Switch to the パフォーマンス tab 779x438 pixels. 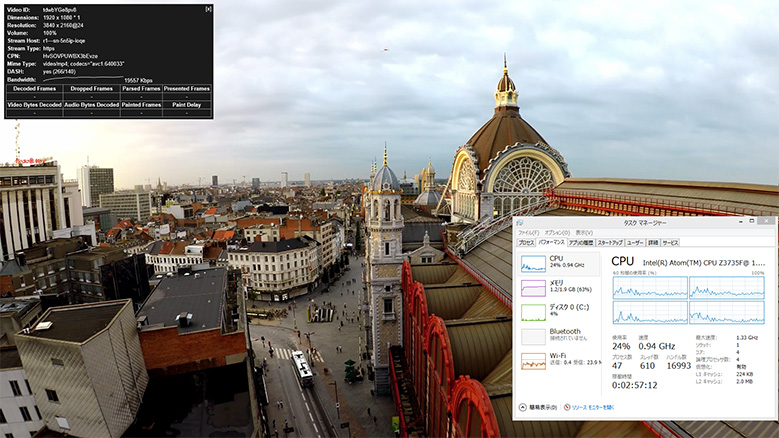pyautogui.click(x=552, y=243)
